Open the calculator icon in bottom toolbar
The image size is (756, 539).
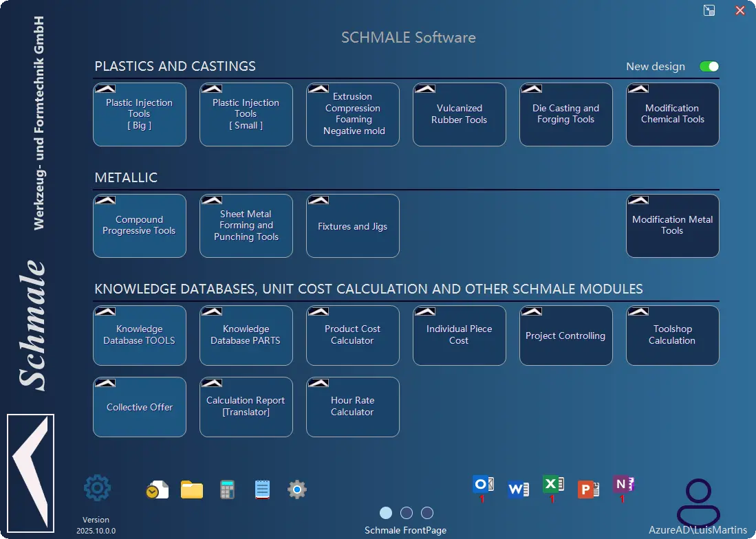pos(227,489)
